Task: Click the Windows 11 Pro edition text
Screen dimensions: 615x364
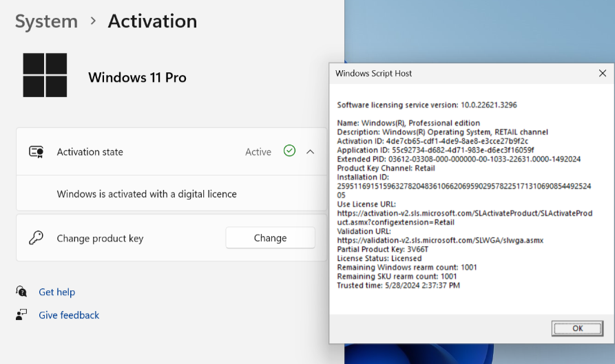Action: click(137, 78)
